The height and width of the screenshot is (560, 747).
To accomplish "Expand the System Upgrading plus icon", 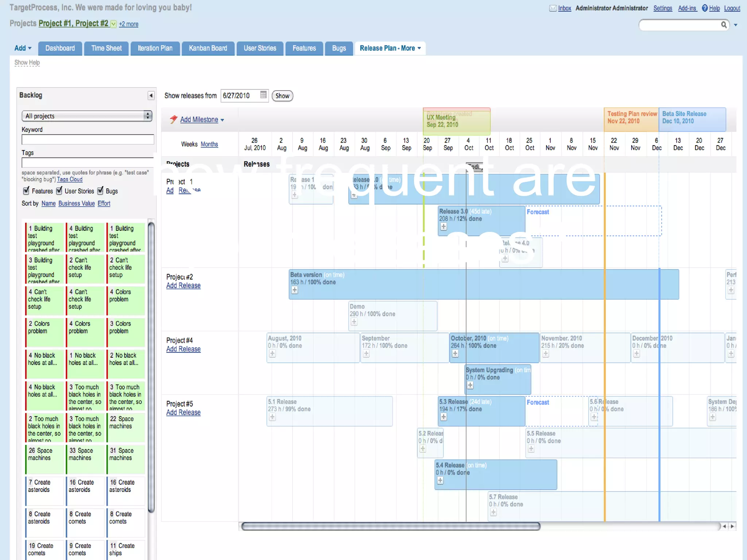I will (470, 385).
